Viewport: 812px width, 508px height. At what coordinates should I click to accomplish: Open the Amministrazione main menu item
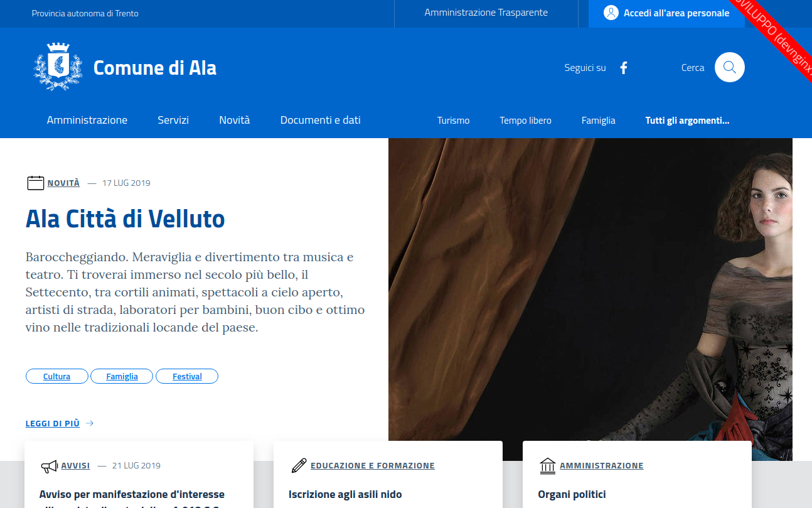[87, 120]
